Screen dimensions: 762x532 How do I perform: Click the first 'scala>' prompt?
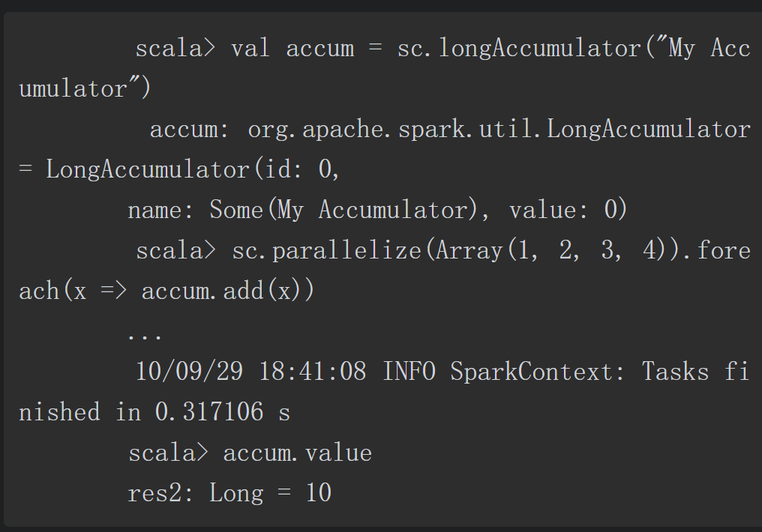point(175,49)
